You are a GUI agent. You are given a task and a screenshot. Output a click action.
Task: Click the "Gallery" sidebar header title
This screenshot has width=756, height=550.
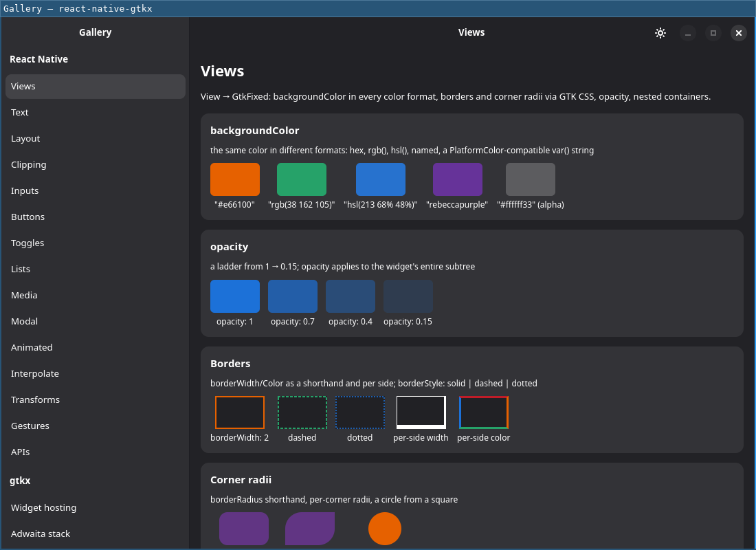click(x=95, y=32)
